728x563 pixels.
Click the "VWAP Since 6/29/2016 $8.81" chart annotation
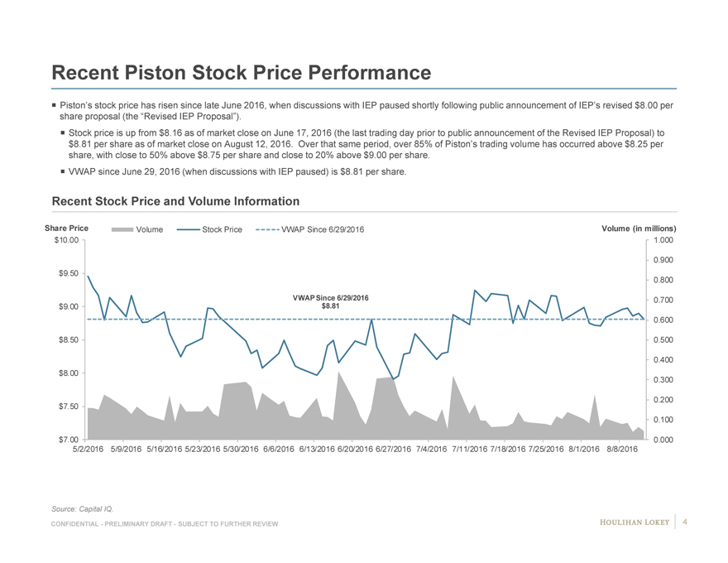tap(331, 302)
